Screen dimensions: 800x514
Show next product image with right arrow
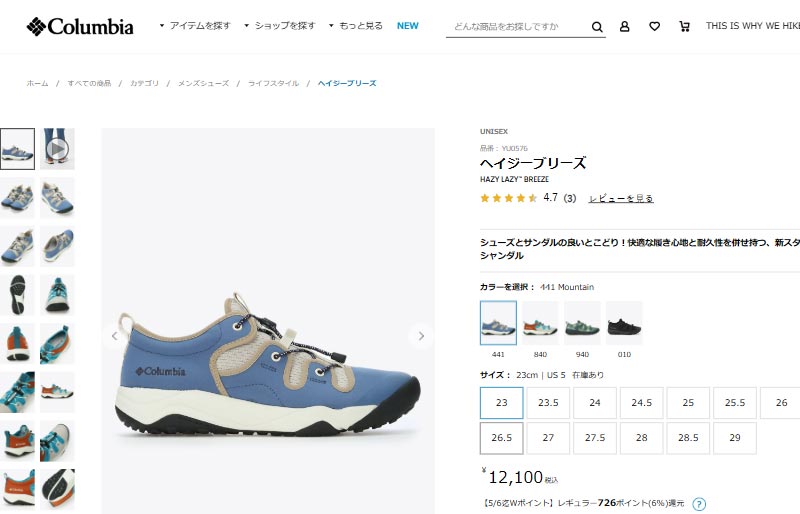(421, 336)
